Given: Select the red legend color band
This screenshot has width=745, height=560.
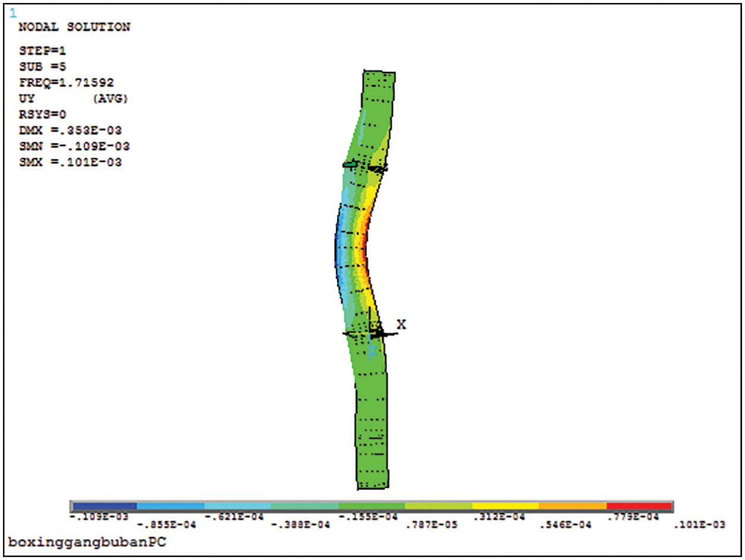Looking at the screenshot, I should pos(639,506).
